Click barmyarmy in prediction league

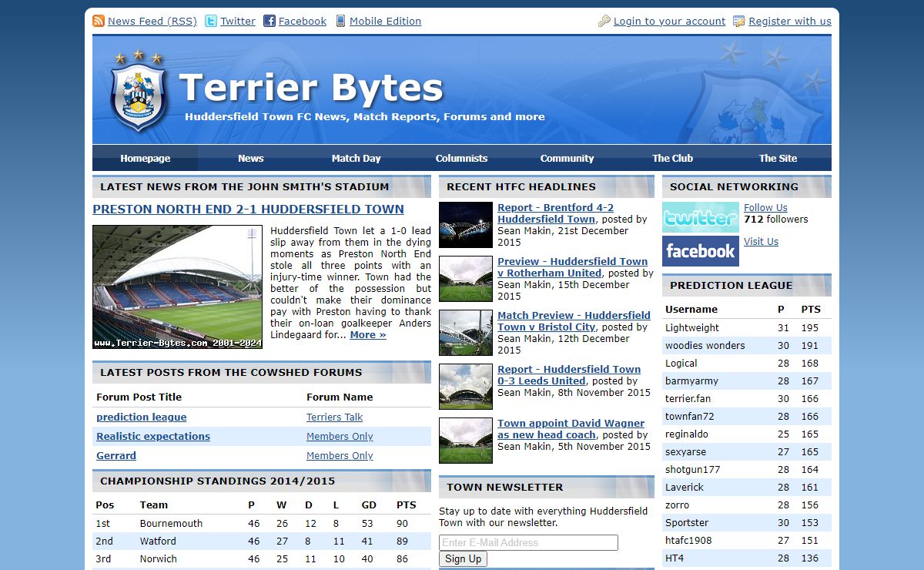point(691,381)
